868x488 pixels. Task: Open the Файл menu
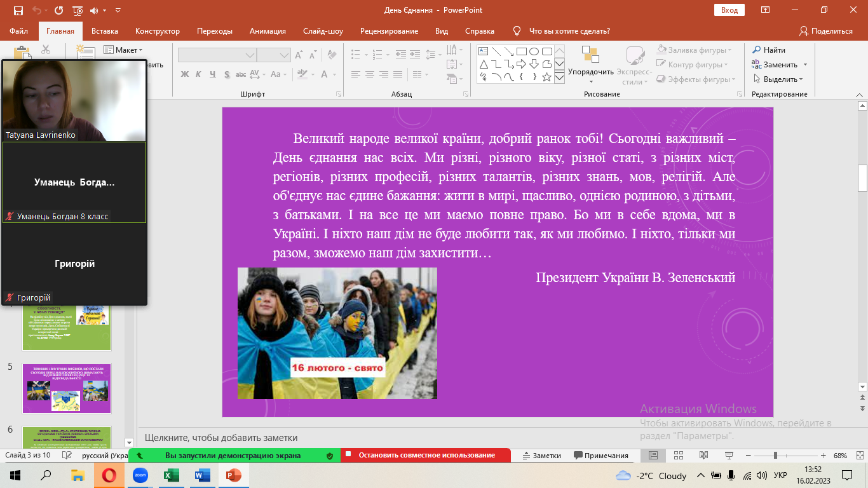click(19, 31)
